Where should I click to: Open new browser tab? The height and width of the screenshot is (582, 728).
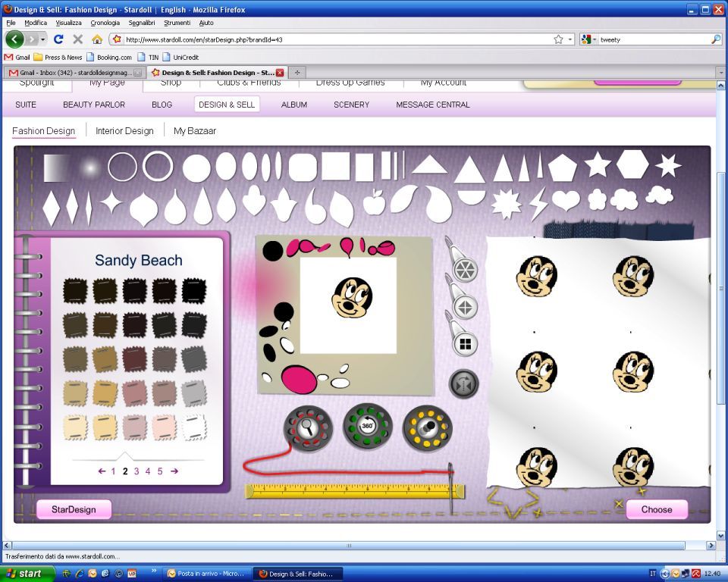(x=297, y=73)
